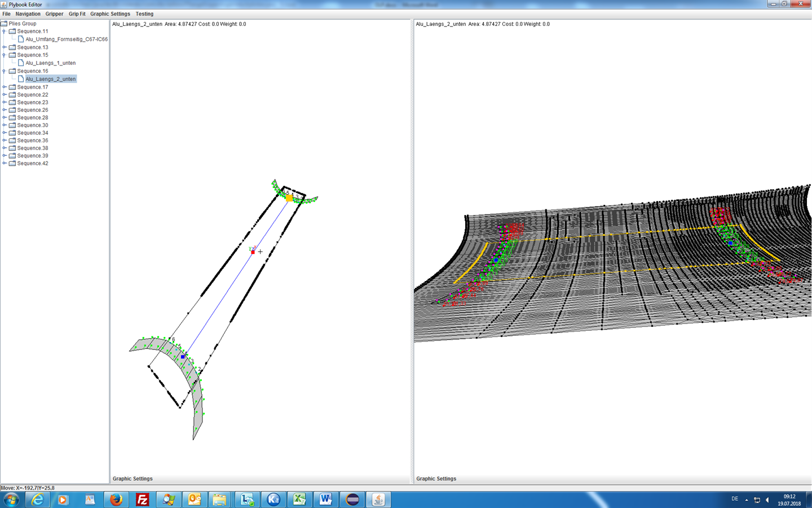Viewport: 812px width, 508px height.
Task: Click the Sequence.13 folder icon
Action: point(12,47)
